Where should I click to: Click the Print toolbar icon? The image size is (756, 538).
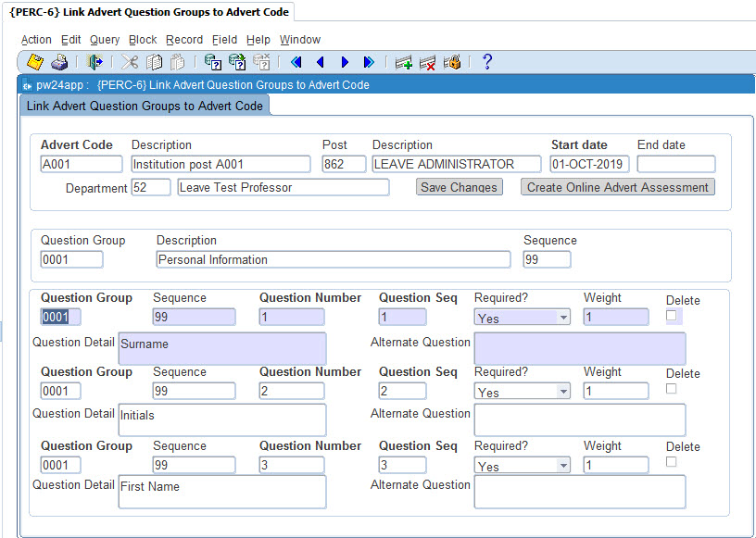coord(59,62)
